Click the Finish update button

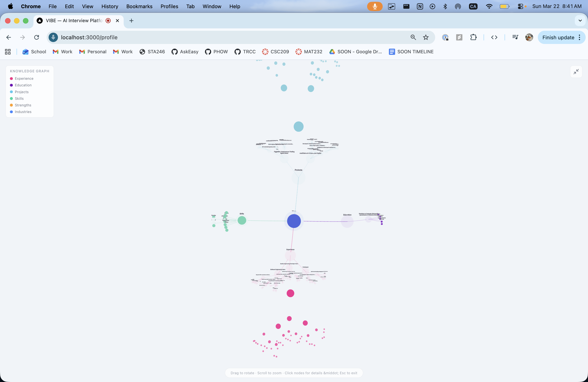558,37
